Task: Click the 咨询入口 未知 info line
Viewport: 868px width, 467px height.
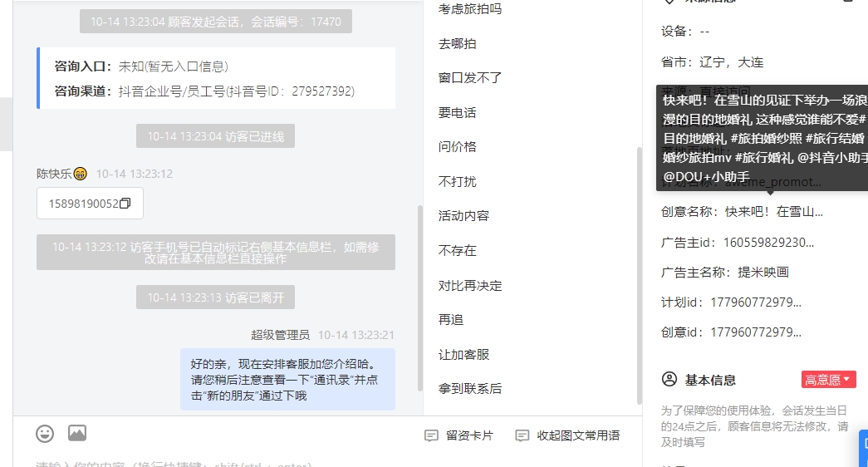Action: tap(141, 66)
